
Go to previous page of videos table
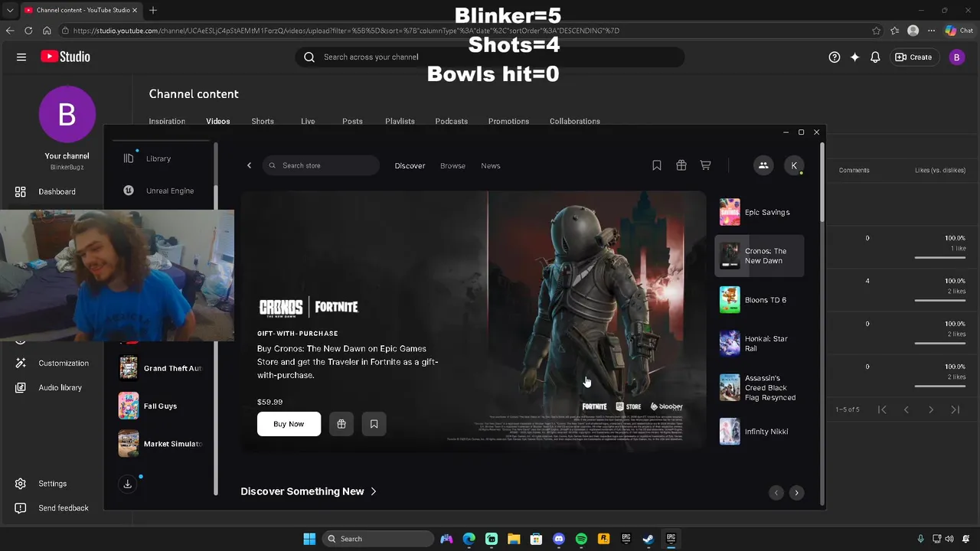(x=906, y=409)
